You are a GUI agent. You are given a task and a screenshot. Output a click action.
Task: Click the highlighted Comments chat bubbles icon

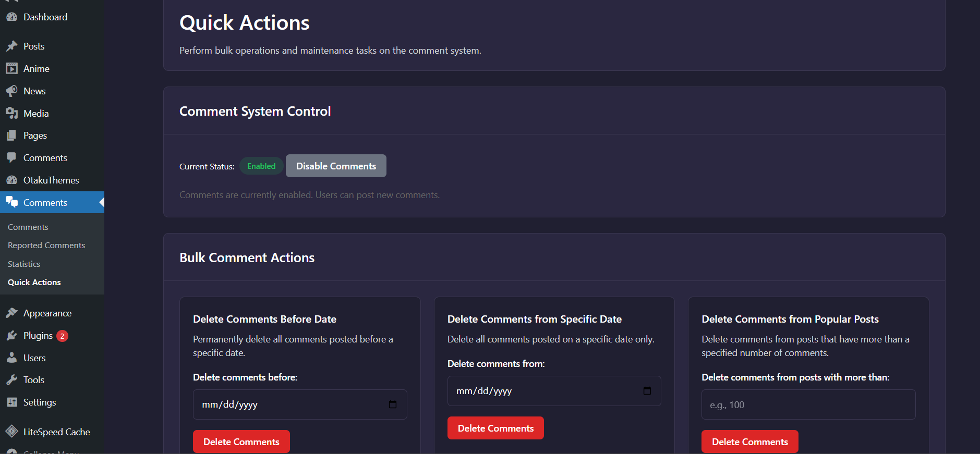pyautogui.click(x=11, y=202)
